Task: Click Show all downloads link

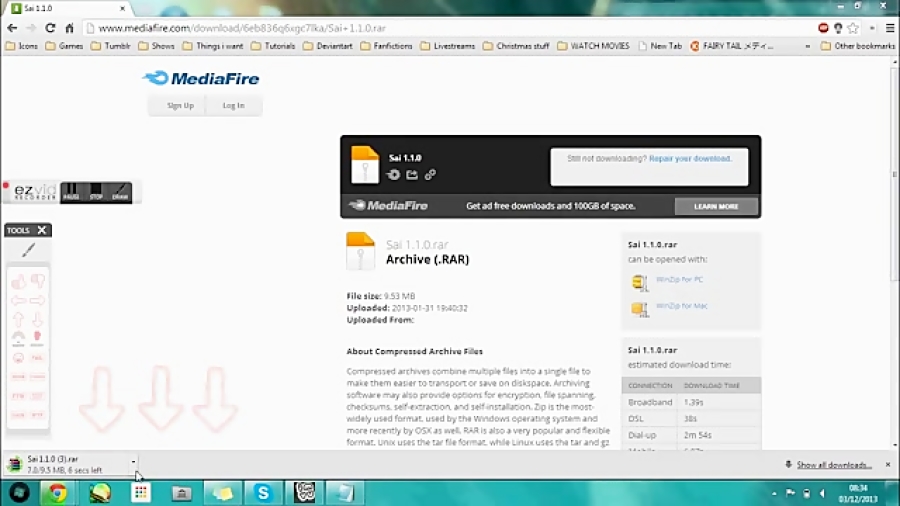Action: (834, 465)
